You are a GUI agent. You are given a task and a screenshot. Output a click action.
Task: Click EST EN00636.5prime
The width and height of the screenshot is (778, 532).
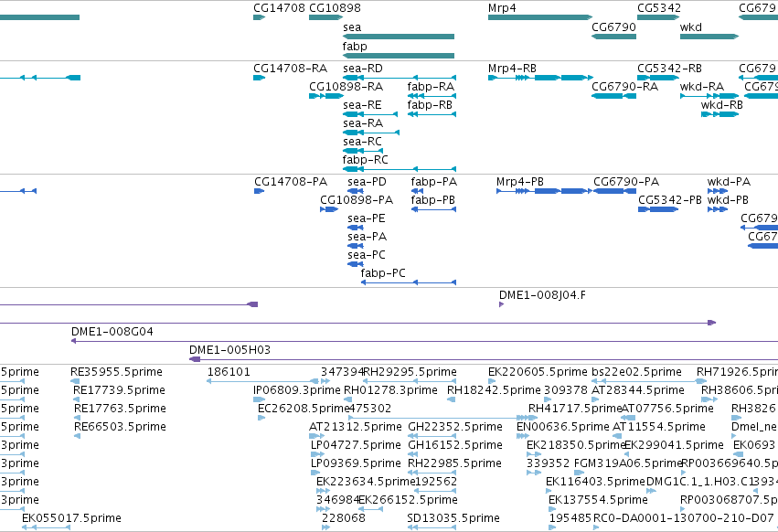coord(523,436)
